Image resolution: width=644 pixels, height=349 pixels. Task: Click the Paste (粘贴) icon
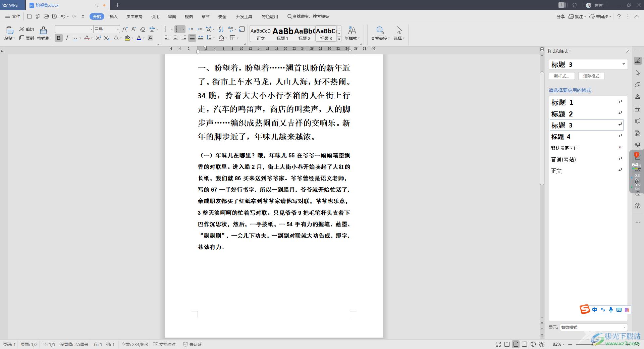[9, 30]
